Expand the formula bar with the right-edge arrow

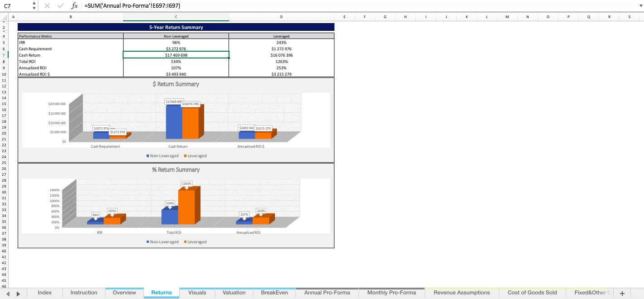[x=640, y=6]
